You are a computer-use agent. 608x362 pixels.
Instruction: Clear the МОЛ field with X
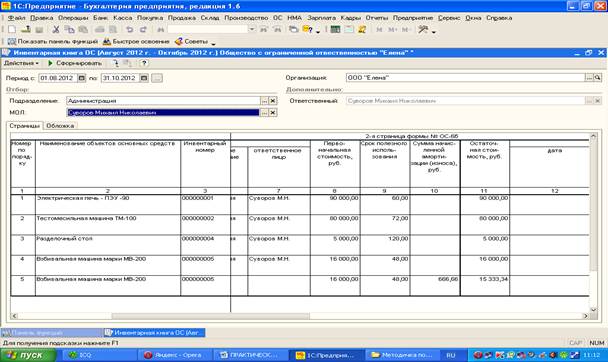[x=273, y=112]
